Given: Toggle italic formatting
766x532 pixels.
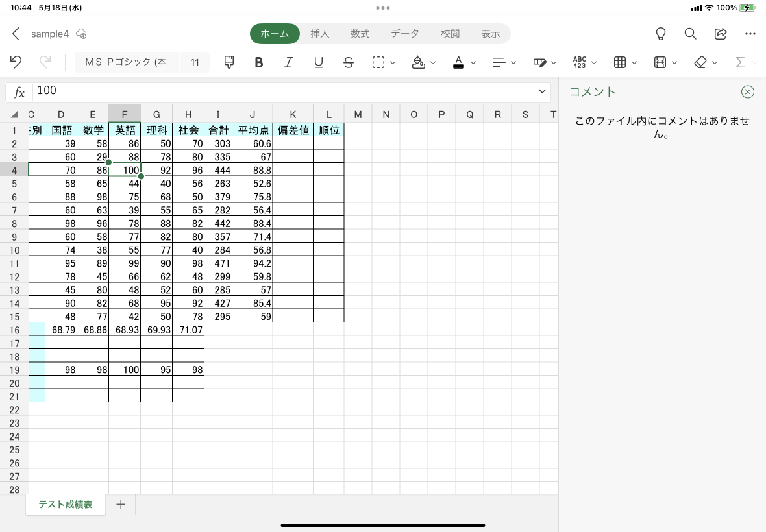Looking at the screenshot, I should click(289, 62).
